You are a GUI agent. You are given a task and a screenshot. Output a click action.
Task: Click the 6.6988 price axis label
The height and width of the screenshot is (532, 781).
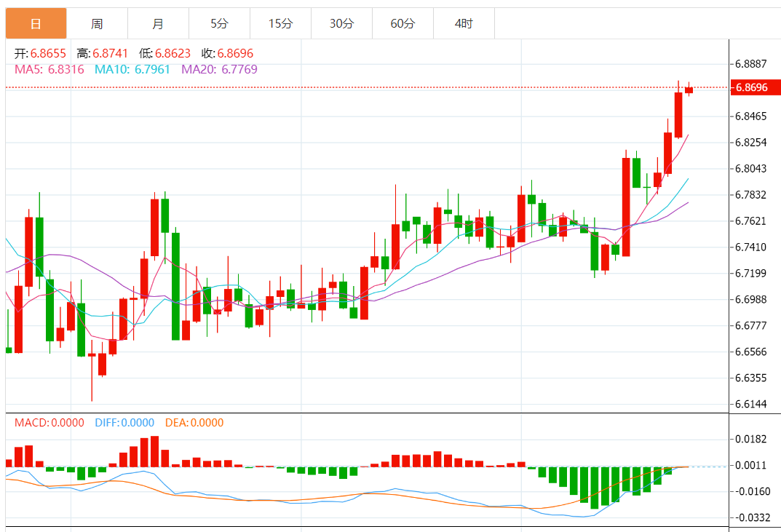pyautogui.click(x=751, y=299)
